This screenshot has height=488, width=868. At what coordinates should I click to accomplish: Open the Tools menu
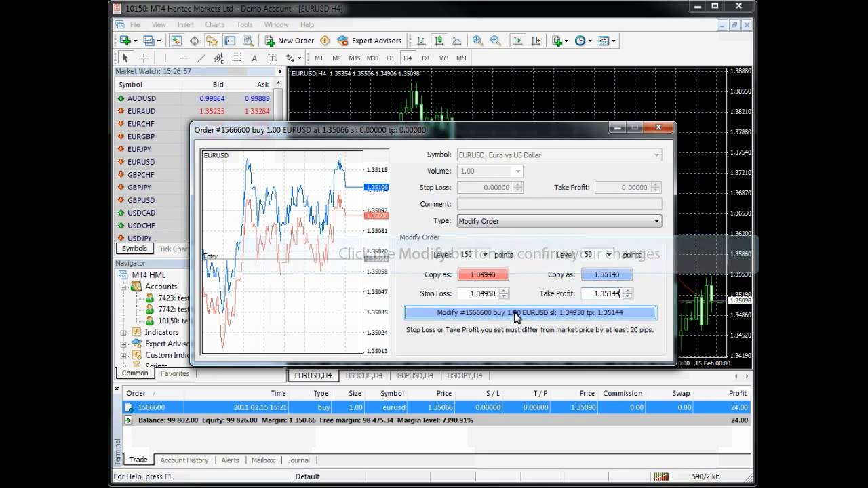click(245, 24)
